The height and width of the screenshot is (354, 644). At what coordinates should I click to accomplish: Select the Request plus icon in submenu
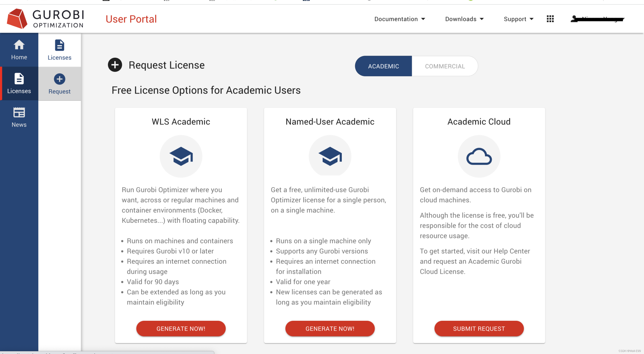(x=59, y=79)
